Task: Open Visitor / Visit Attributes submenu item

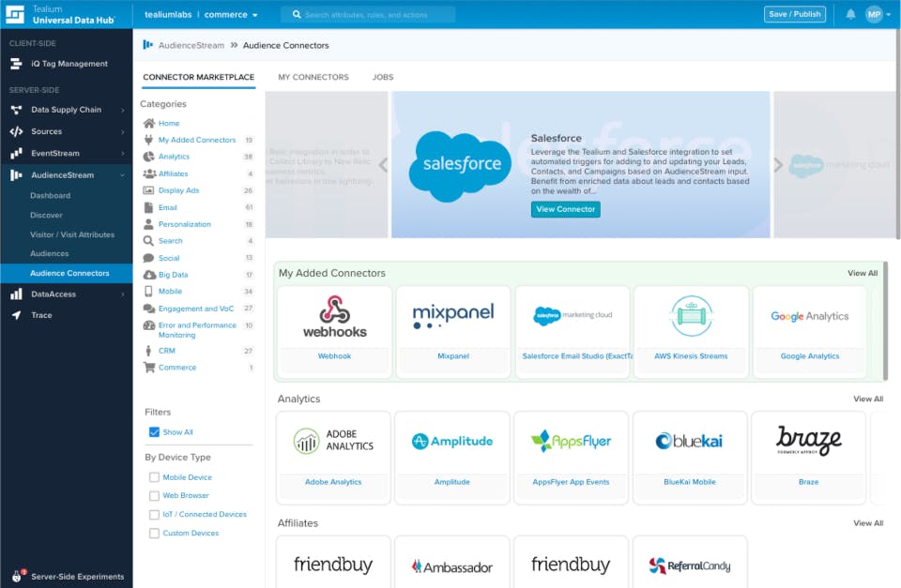Action: click(72, 234)
